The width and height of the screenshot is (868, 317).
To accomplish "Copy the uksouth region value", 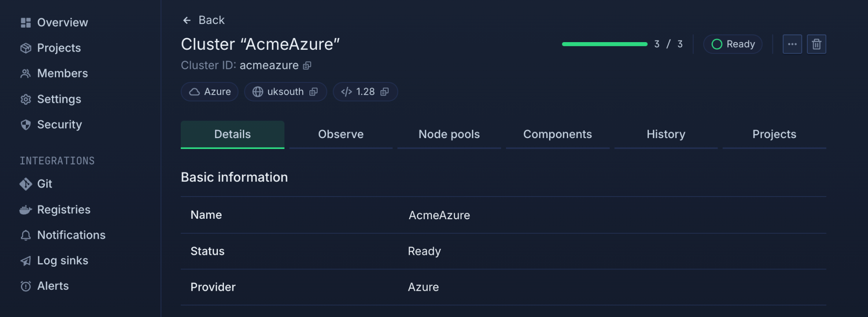I will [313, 92].
